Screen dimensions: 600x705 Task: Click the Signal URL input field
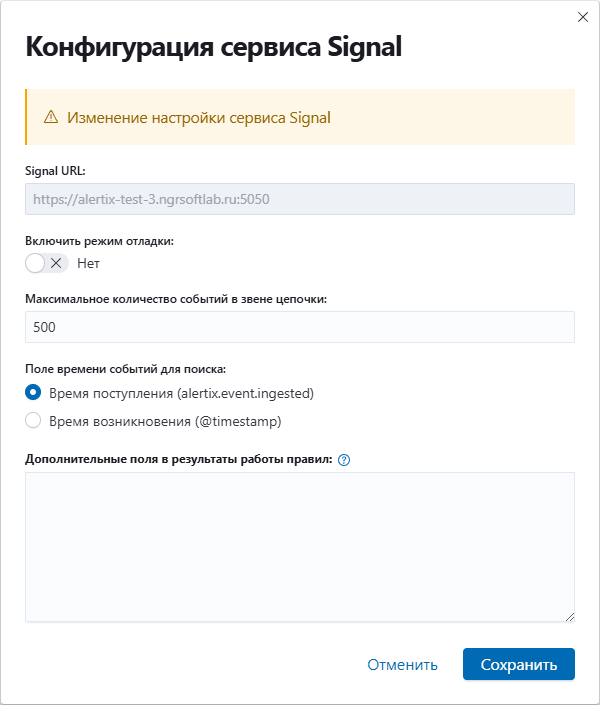tap(300, 199)
